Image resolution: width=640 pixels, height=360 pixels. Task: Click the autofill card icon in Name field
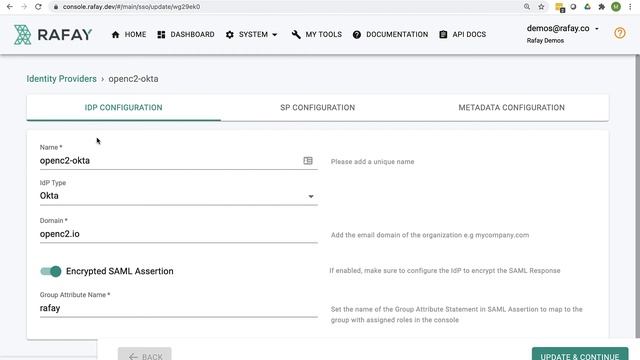pyautogui.click(x=308, y=161)
